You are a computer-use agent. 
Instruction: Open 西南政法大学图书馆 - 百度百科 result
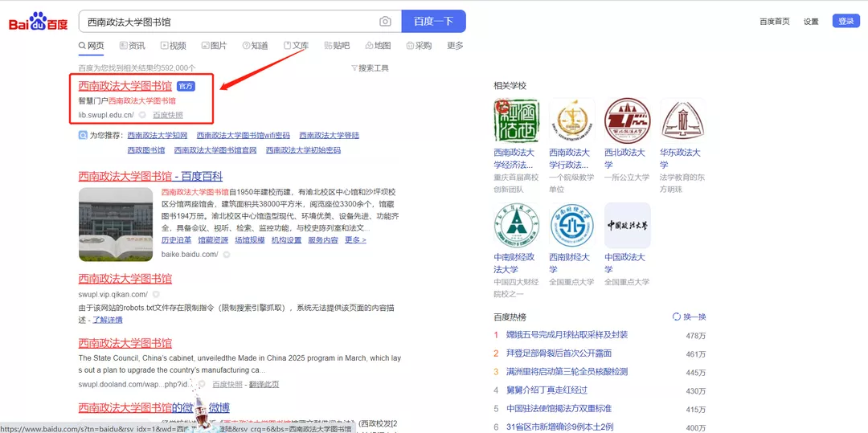pos(150,177)
